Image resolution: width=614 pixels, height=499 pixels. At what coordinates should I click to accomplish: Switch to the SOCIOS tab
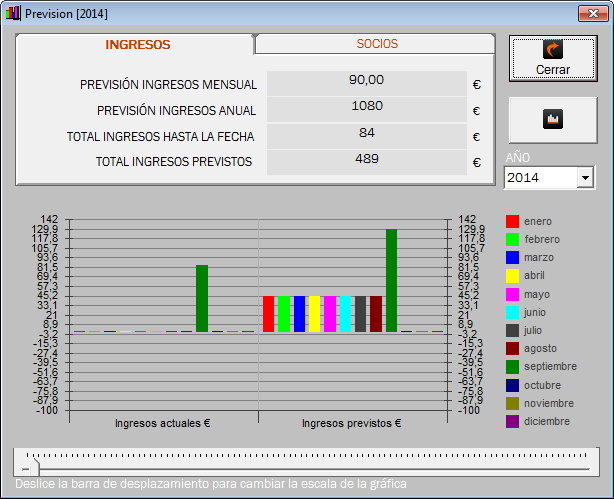376,44
